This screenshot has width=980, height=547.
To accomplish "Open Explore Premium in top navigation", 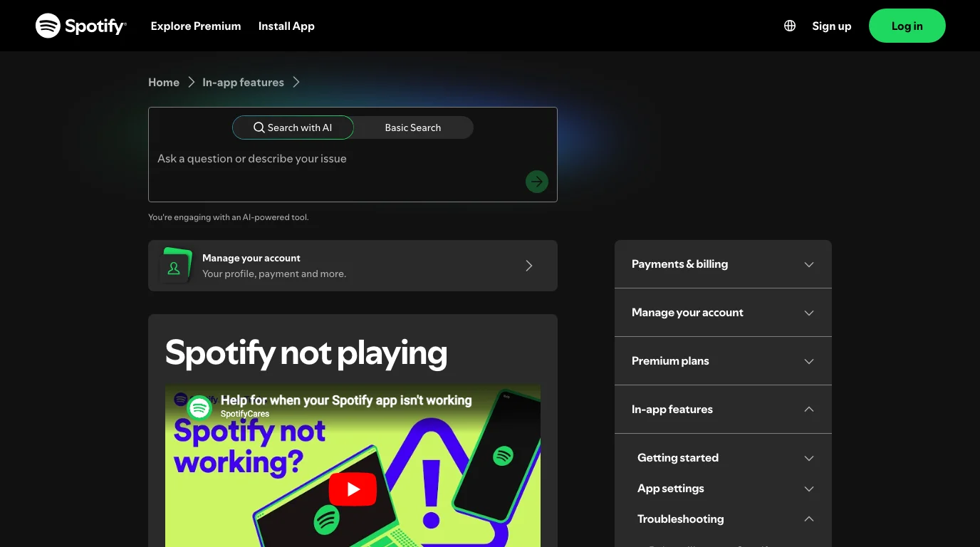I will coord(196,26).
